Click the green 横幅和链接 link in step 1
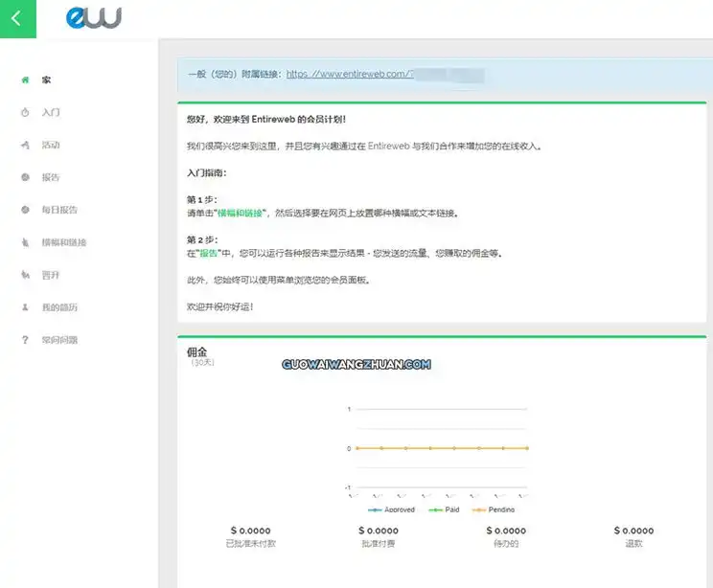Screen dimensions: 713x588 pyautogui.click(x=241, y=214)
